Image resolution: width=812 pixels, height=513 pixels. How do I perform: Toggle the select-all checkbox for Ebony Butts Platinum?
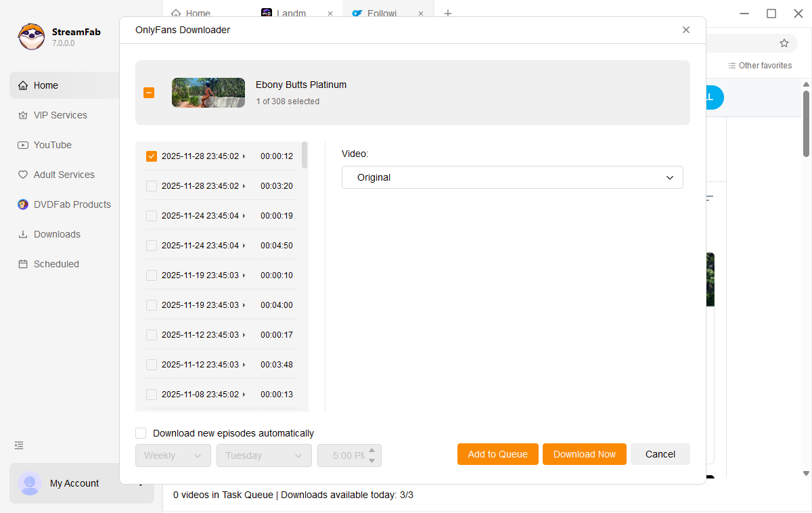[149, 93]
